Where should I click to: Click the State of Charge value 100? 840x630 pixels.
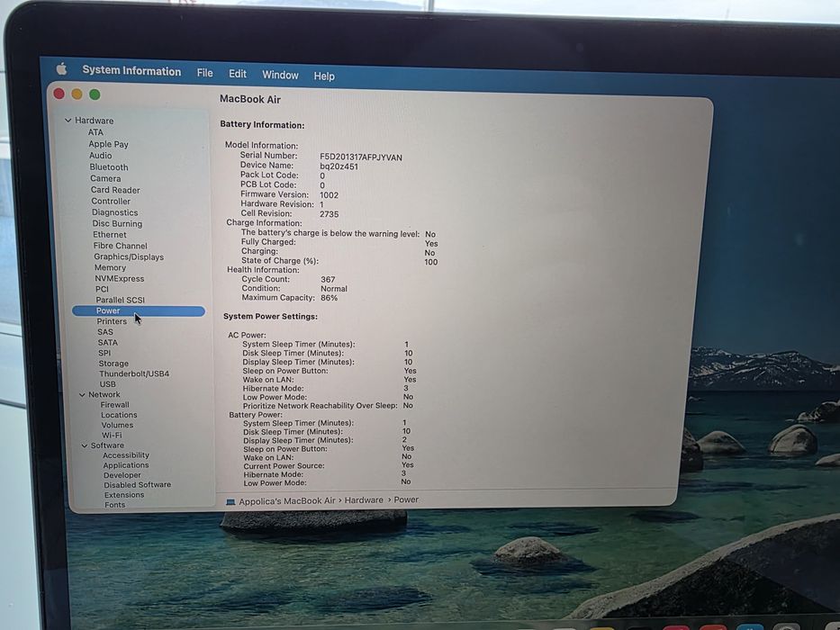430,262
